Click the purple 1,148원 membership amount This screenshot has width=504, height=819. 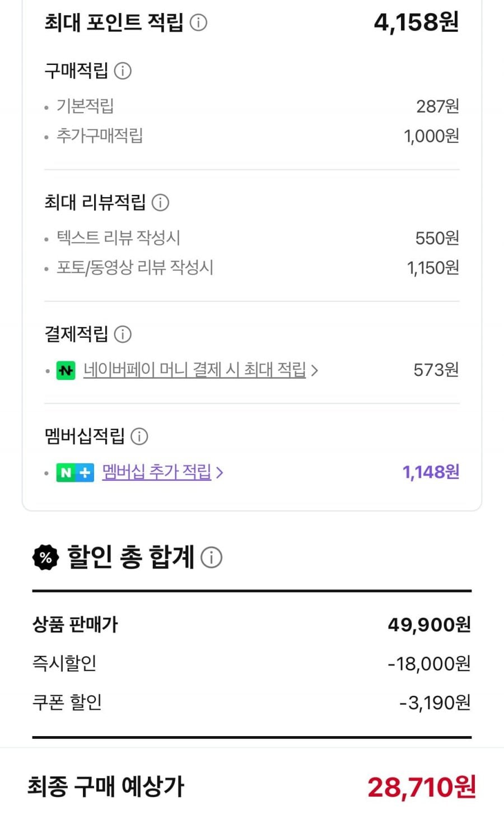pos(431,472)
